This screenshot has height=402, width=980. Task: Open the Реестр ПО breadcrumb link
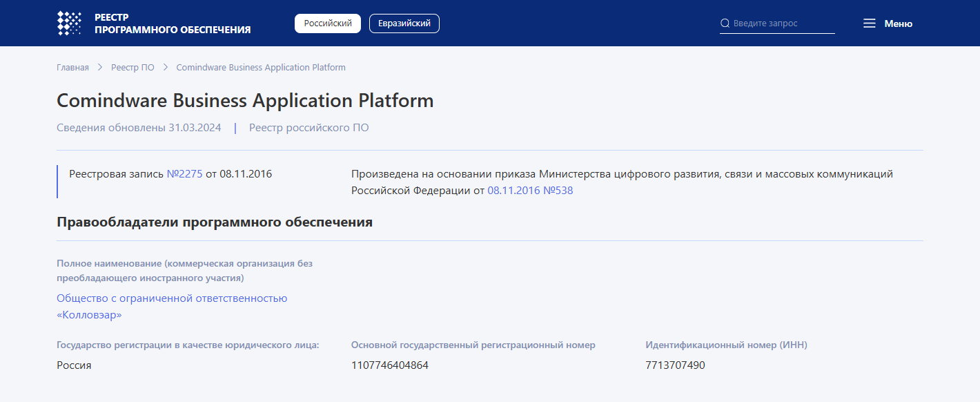point(133,67)
